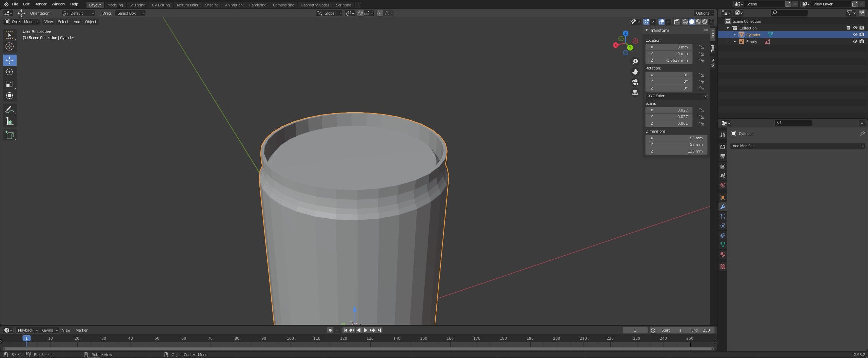Select the Select Box tool
The image size is (868, 358).
click(x=9, y=35)
